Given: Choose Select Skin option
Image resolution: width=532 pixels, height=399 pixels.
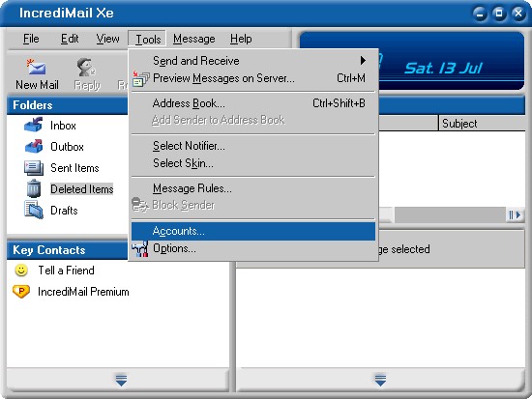Looking at the screenshot, I should pos(253,163).
